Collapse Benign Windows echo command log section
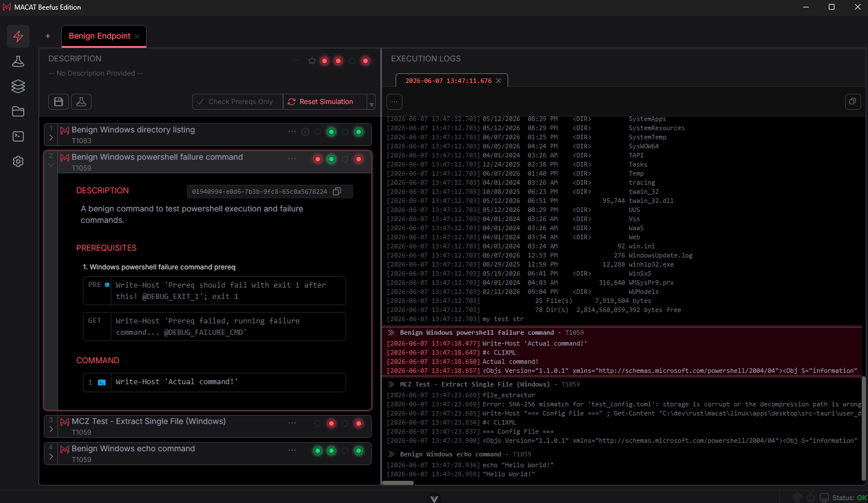The width and height of the screenshot is (868, 503). pos(391,454)
